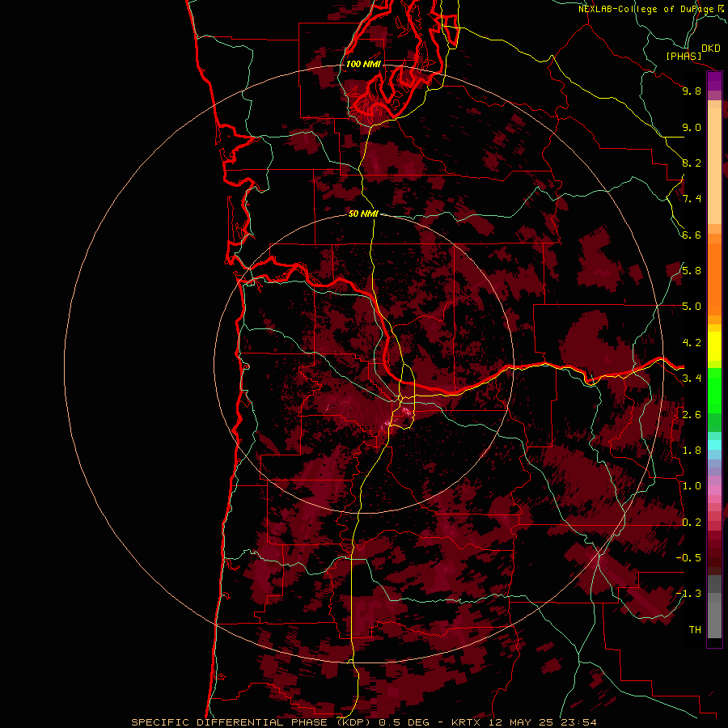Click the TH threshold label

tap(695, 630)
